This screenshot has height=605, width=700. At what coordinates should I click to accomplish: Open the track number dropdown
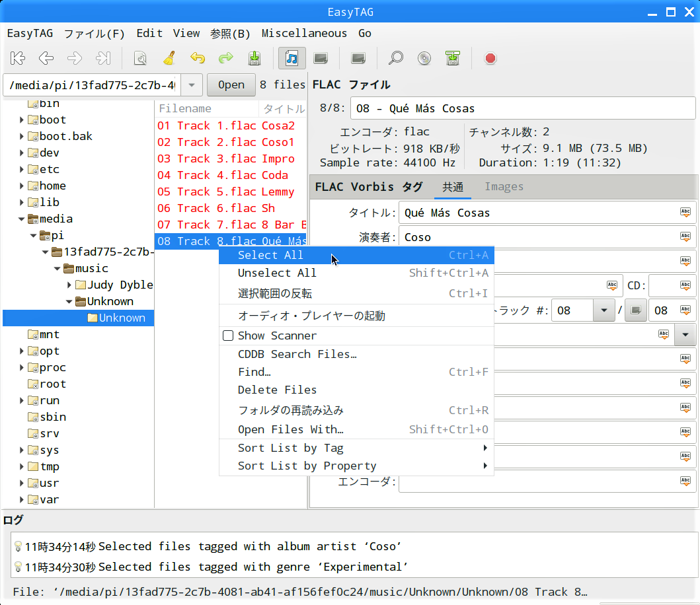pos(604,310)
